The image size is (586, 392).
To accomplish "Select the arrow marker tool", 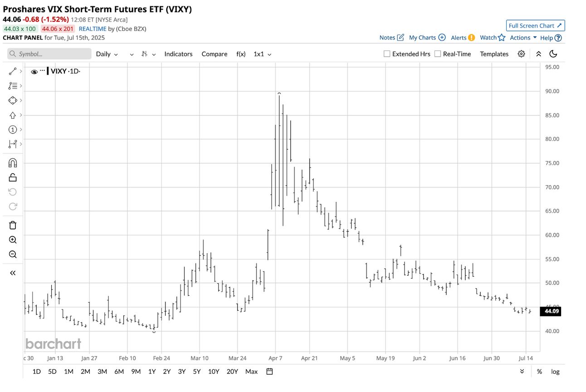I will click(12, 115).
